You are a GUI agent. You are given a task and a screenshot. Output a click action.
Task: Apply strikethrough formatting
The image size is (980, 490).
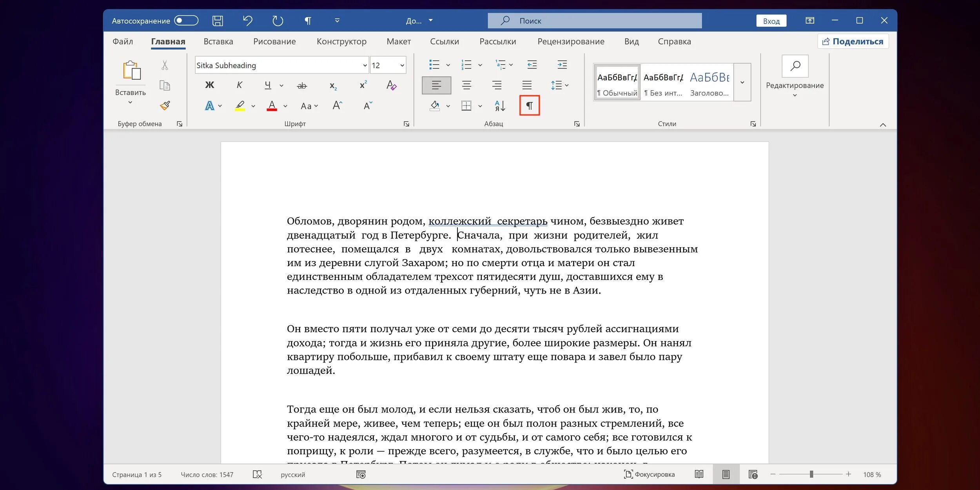point(302,85)
